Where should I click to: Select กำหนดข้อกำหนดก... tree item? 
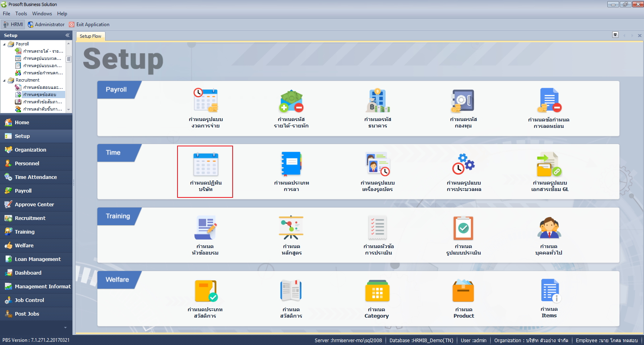click(x=39, y=73)
